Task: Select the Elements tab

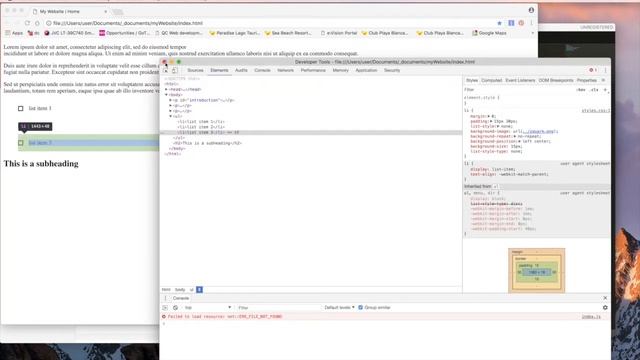Action: (x=219, y=70)
